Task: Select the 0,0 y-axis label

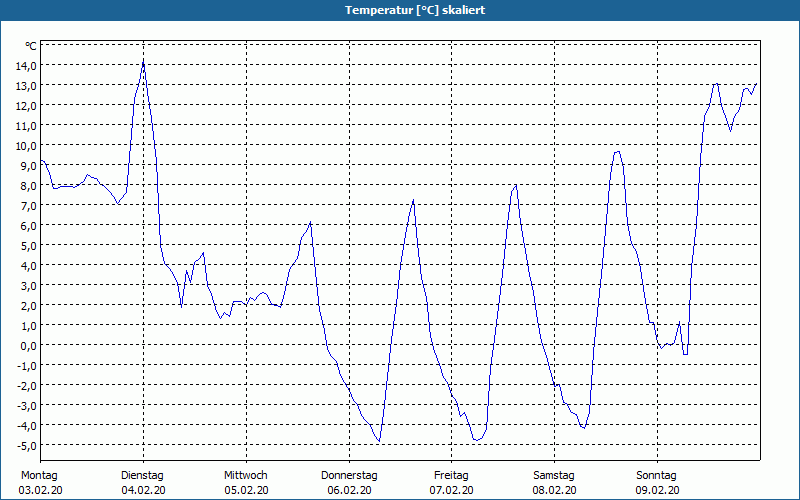Action: click(x=29, y=345)
